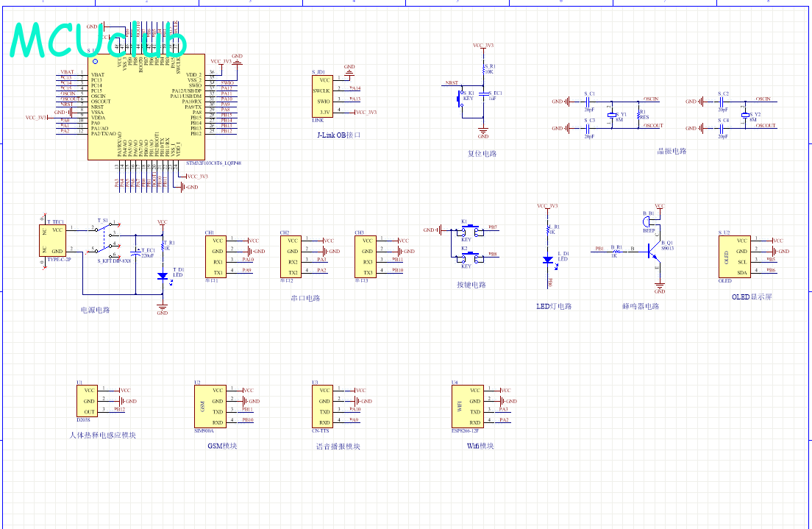Screen dimensions: 812x529
Task: Click the U2 SIM900A GSM block
Action: 210,407
